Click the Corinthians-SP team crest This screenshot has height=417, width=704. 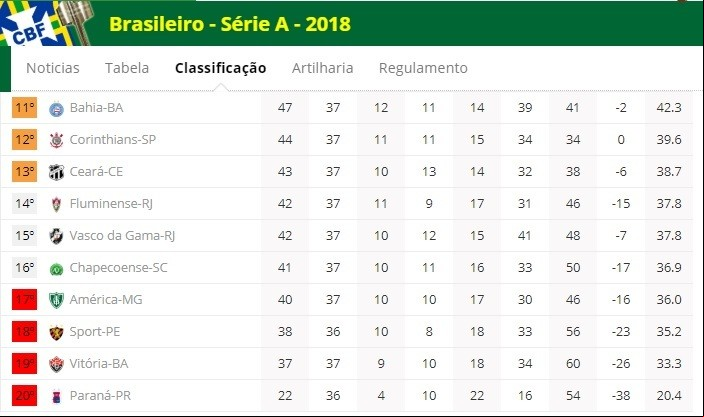(56, 140)
